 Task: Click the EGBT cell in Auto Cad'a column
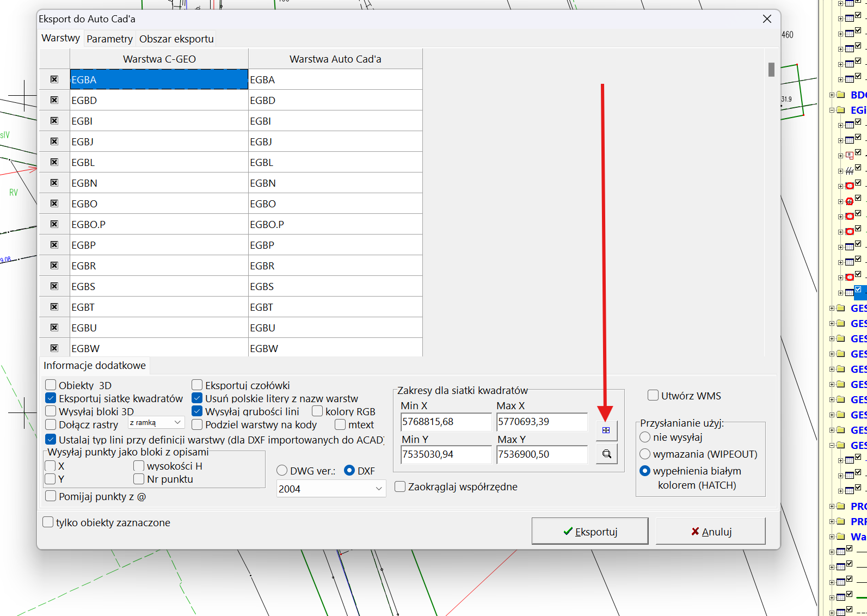335,307
